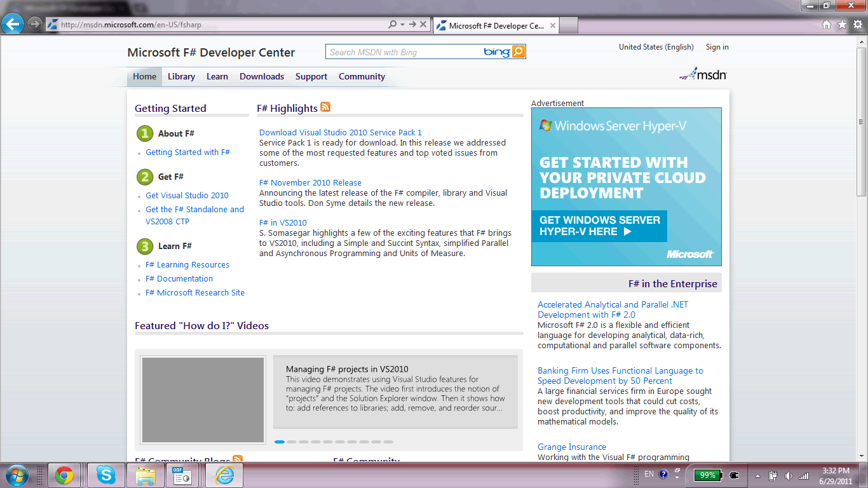
Task: Select the last carousel indicator dot
Action: click(388, 442)
